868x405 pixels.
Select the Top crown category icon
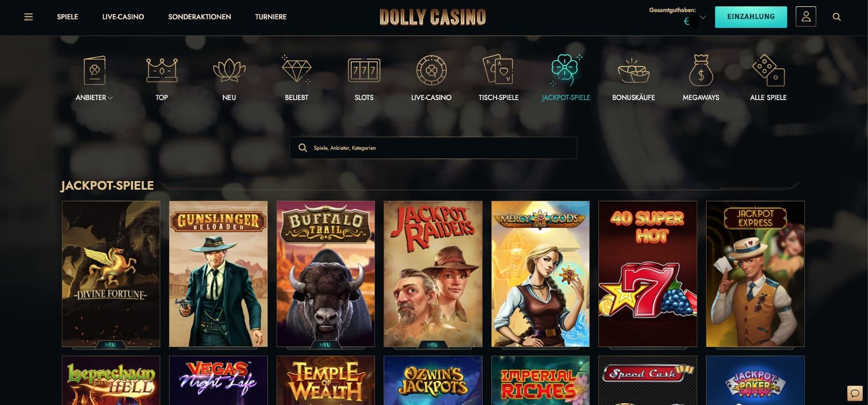pos(161,71)
